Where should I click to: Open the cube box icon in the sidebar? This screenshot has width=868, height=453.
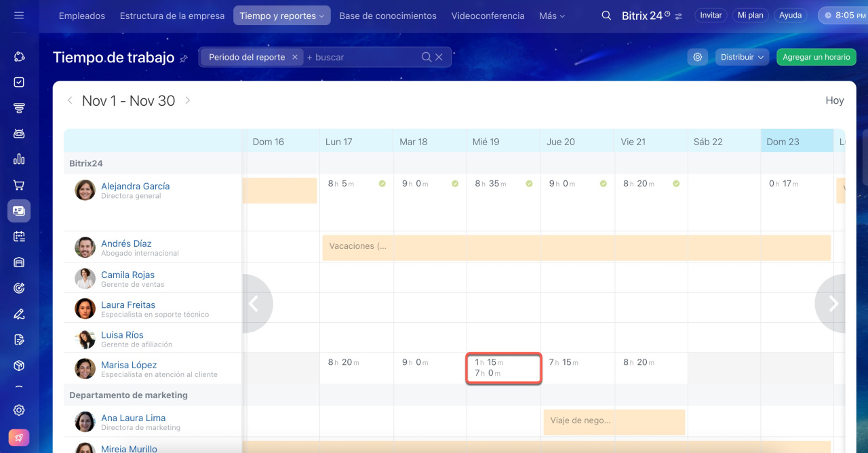tap(19, 366)
